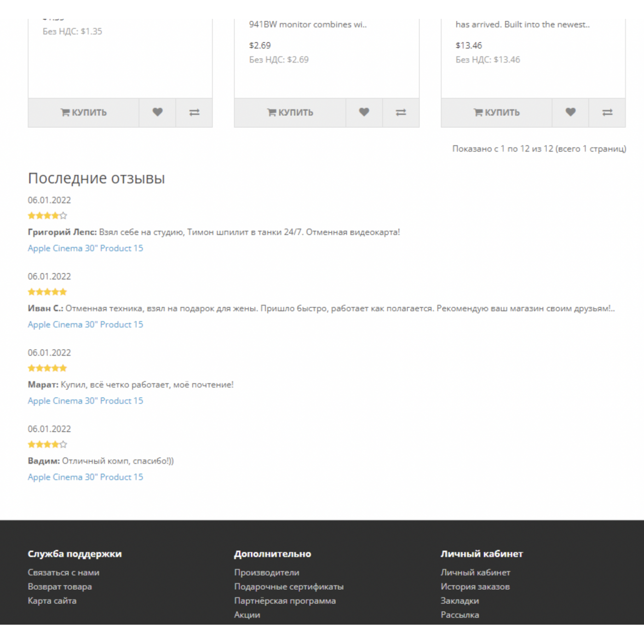Open product link under Вадим review
Screen dimensions: 644x644
point(86,477)
